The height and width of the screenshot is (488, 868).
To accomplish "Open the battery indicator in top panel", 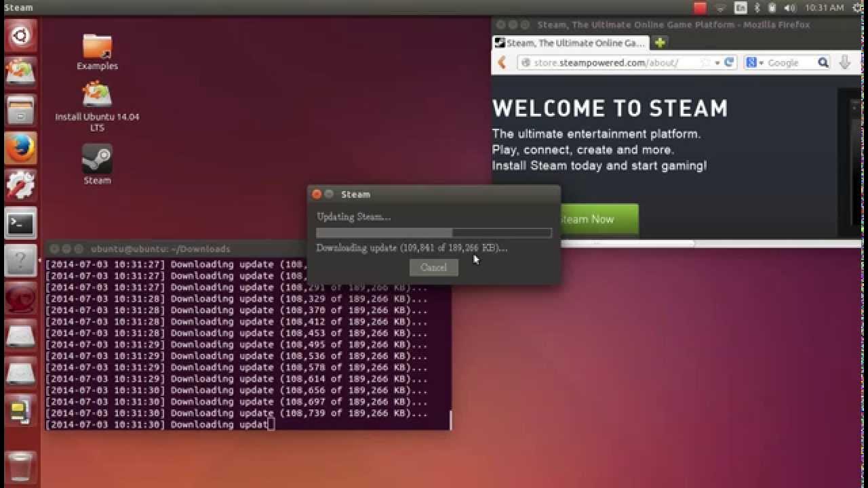I will point(772,7).
